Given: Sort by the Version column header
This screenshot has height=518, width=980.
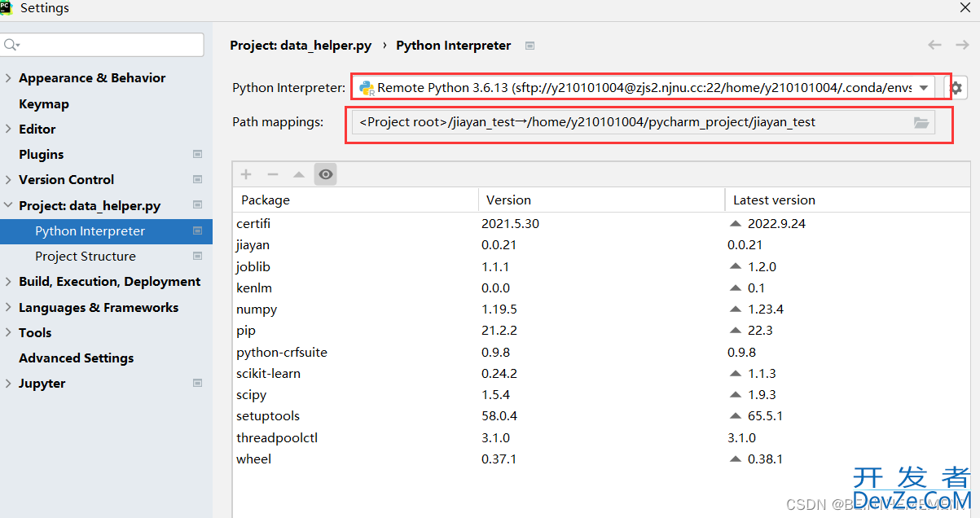Looking at the screenshot, I should [x=602, y=200].
